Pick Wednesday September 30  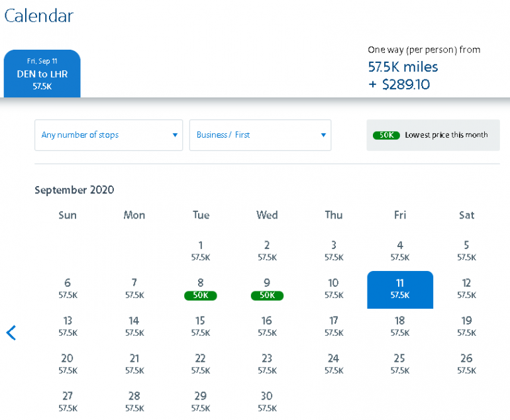[x=267, y=401]
